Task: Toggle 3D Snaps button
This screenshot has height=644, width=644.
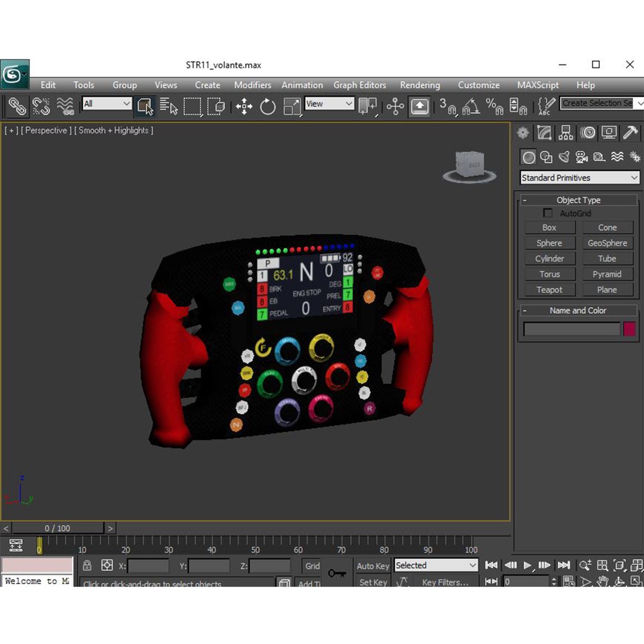Action: [x=447, y=106]
